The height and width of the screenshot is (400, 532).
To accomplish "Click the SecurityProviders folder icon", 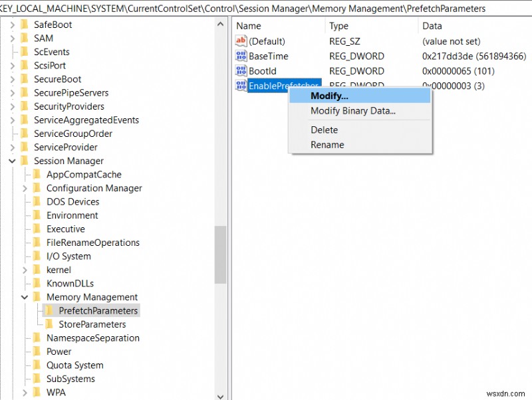I will click(x=25, y=106).
